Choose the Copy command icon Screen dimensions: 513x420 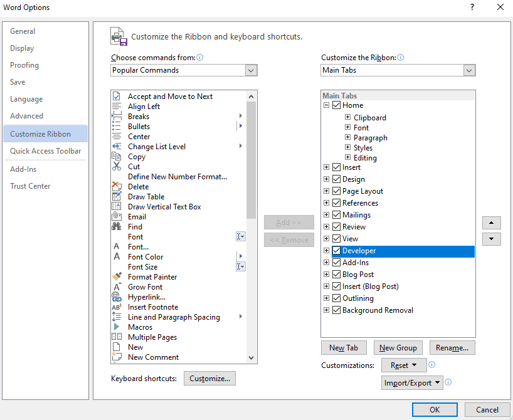pos(117,156)
